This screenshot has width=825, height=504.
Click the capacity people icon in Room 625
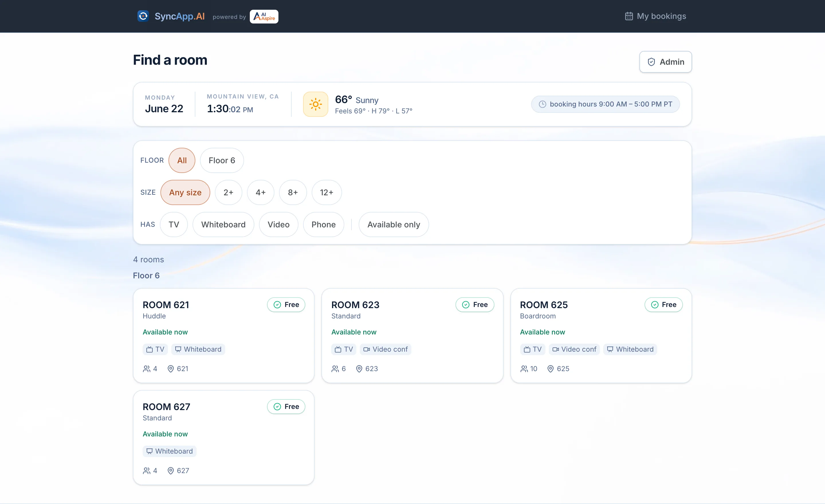524,369
